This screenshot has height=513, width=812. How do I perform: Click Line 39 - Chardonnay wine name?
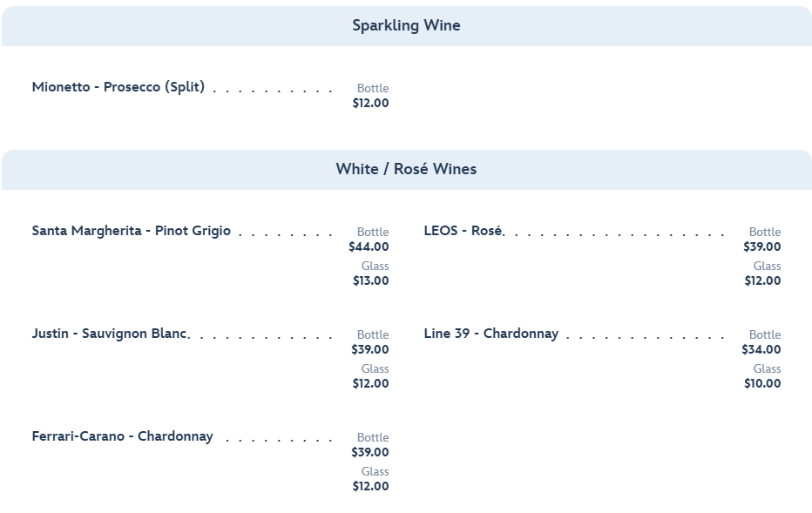tap(491, 334)
